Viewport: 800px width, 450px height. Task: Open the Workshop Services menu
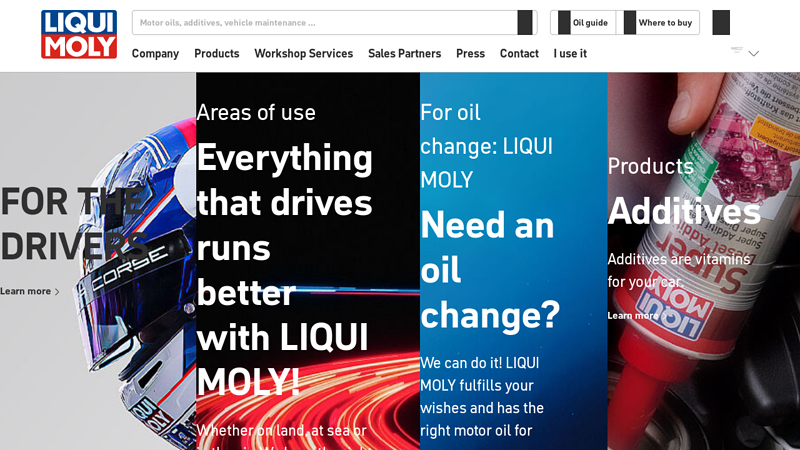(x=304, y=54)
